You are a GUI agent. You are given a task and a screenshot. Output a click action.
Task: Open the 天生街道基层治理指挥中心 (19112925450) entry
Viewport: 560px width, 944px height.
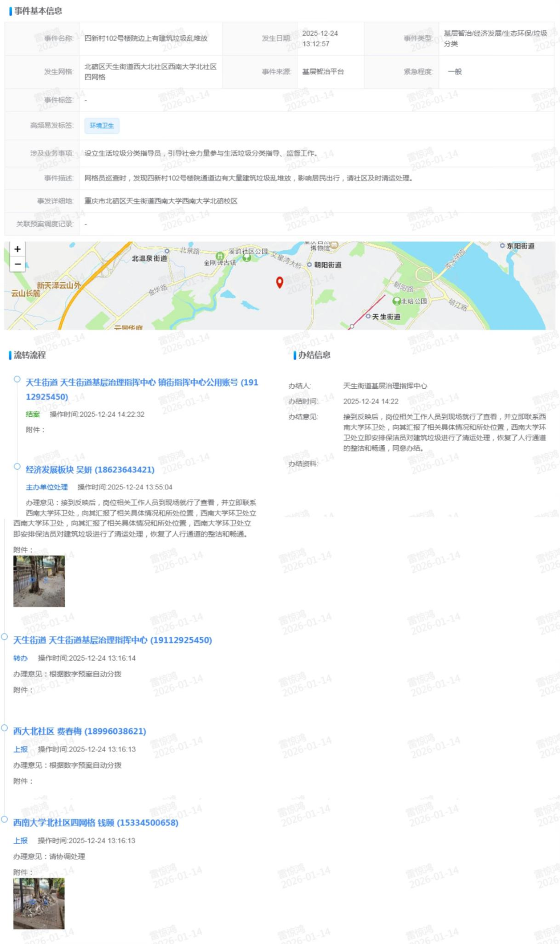tap(113, 640)
